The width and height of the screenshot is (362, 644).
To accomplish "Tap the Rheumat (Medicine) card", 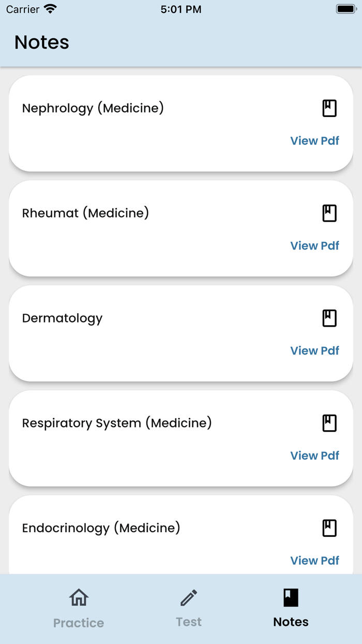I will pyautogui.click(x=181, y=228).
